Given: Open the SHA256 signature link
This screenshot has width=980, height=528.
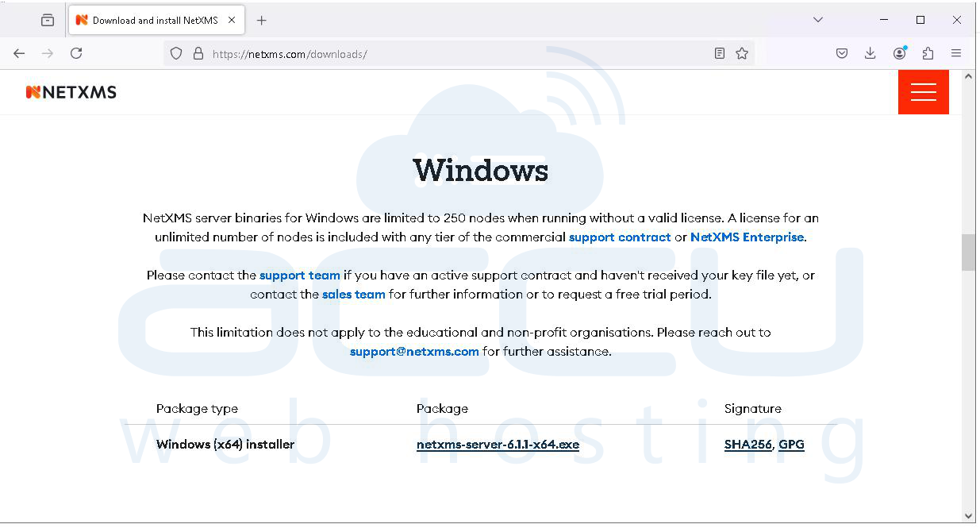Looking at the screenshot, I should (747, 445).
